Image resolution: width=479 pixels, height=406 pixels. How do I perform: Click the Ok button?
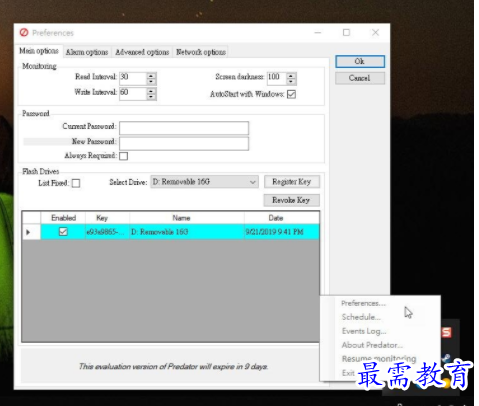click(x=360, y=62)
